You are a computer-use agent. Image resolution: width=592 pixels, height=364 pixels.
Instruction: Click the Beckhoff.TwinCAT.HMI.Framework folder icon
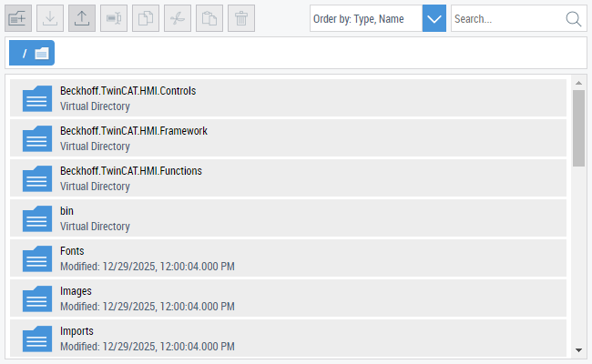[37, 138]
